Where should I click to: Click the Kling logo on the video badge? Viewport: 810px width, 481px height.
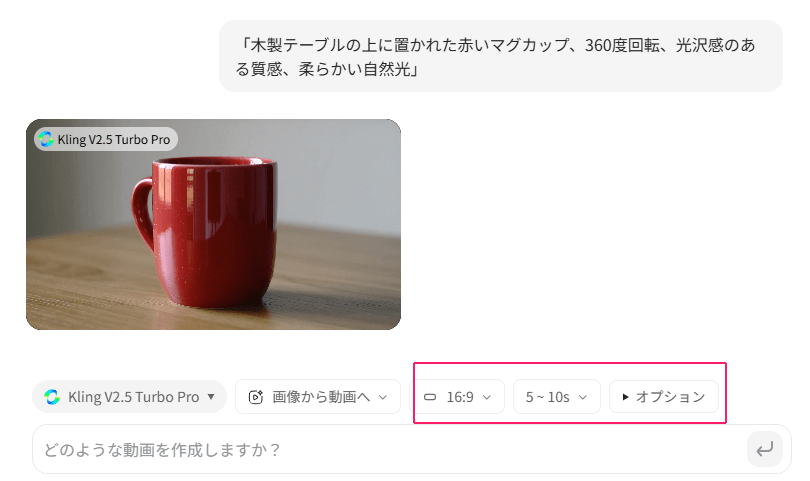tap(46, 139)
